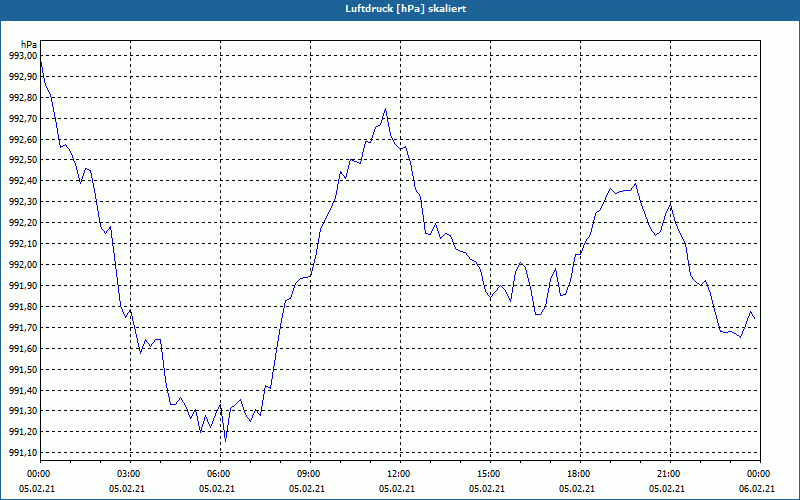Click the 991,90 y-axis value
This screenshot has height=500, width=800.
click(x=23, y=286)
